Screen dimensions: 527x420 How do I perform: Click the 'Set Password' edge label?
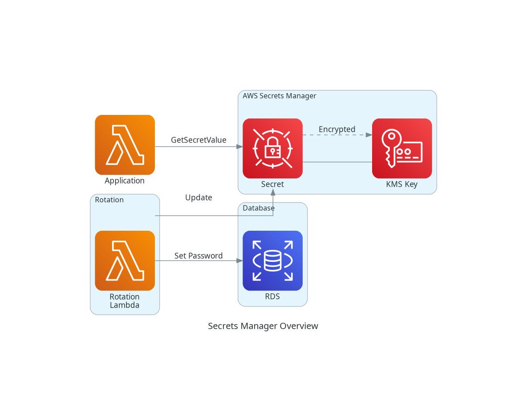[199, 256]
